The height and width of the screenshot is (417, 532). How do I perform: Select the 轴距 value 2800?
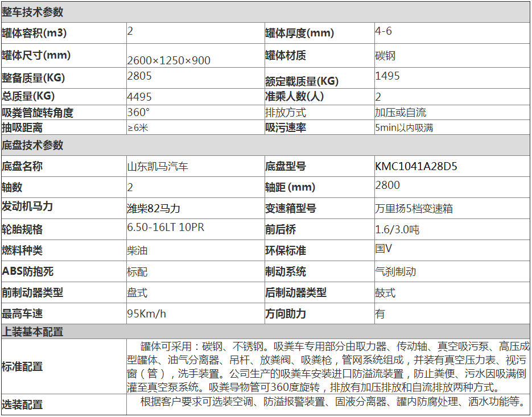(x=387, y=185)
